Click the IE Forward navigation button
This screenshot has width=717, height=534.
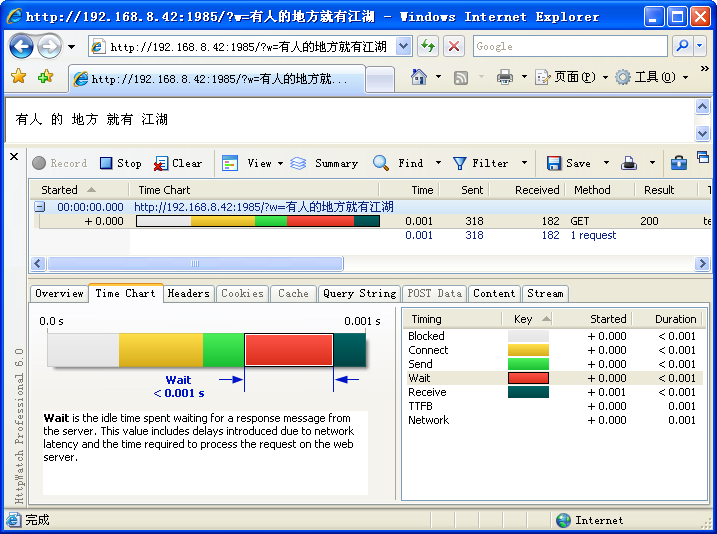49,46
